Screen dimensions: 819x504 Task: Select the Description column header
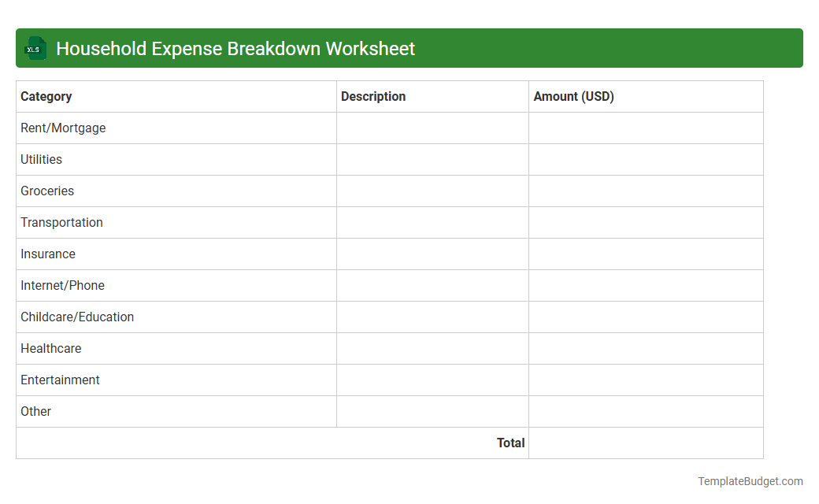373,96
